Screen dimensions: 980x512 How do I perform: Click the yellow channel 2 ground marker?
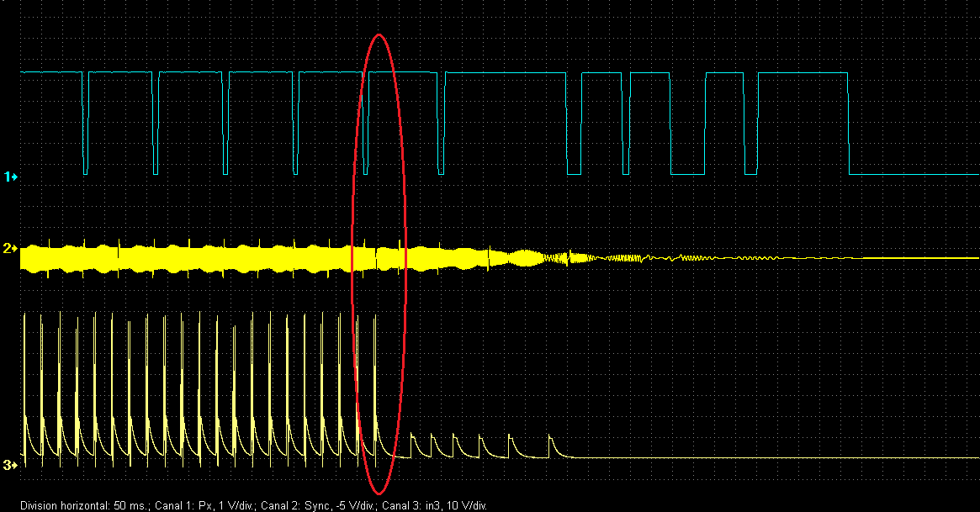tap(11, 249)
